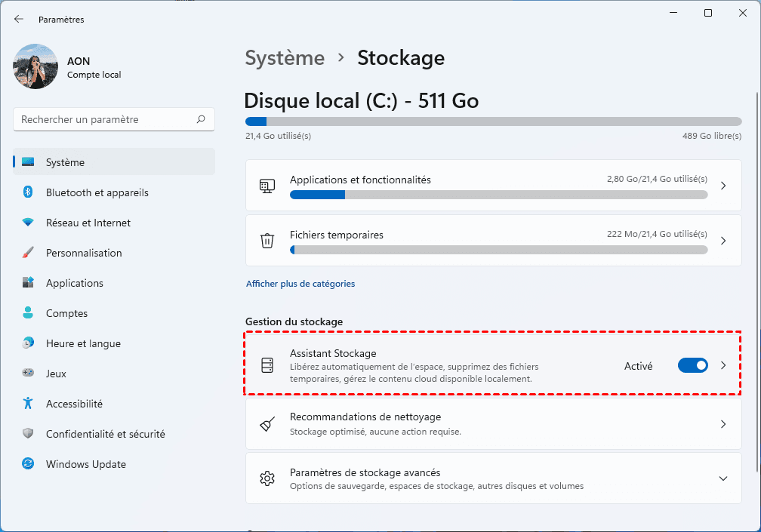Click Afficher plus de catégories link
The width and height of the screenshot is (761, 532).
coord(300,284)
